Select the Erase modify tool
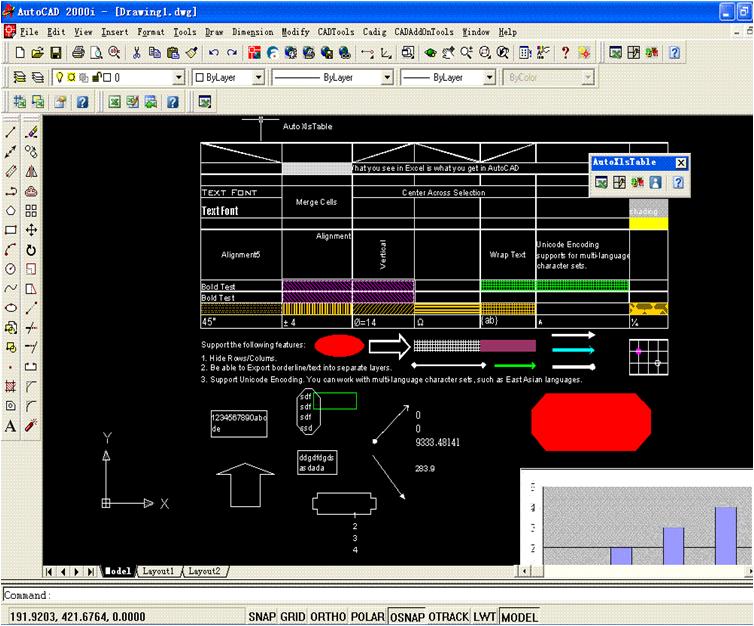The width and height of the screenshot is (754, 626). point(31,132)
